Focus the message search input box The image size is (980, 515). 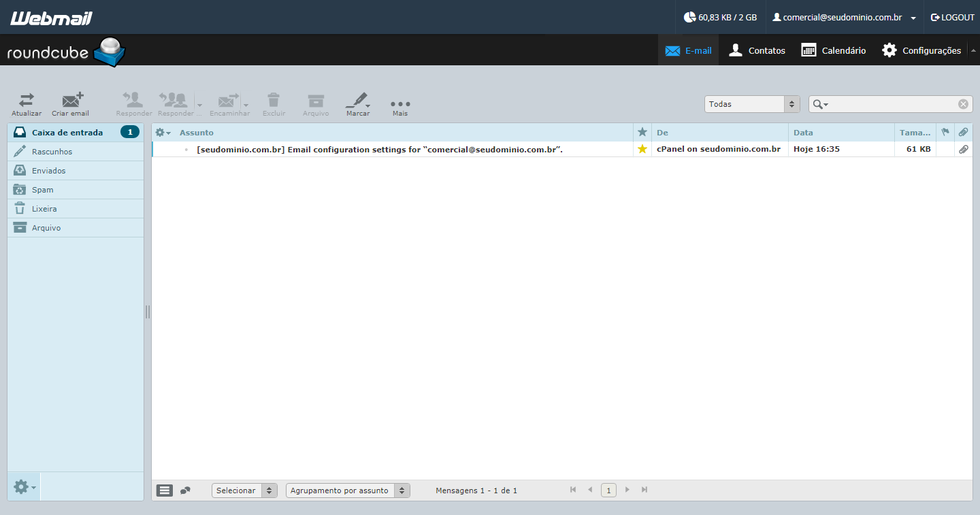coord(892,104)
